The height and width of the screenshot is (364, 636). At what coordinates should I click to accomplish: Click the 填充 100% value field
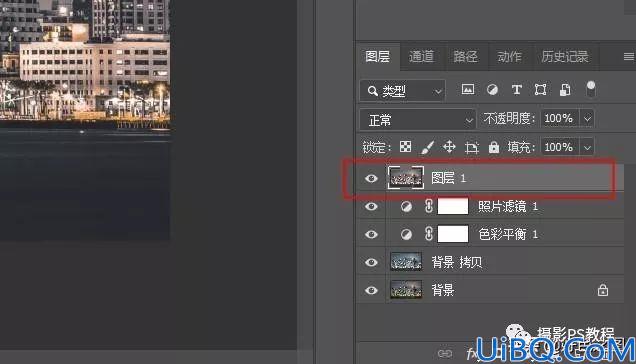point(560,147)
